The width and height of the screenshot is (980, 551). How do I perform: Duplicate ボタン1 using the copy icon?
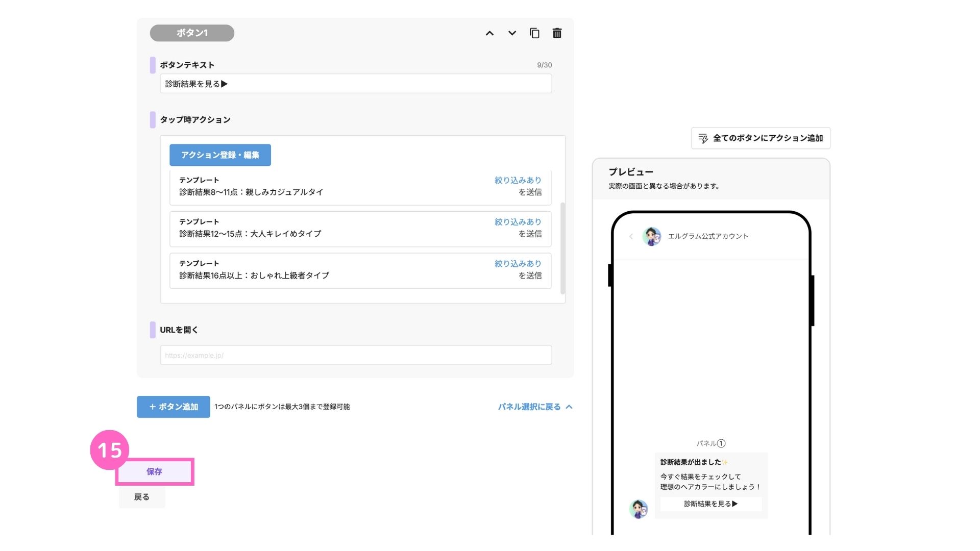534,33
